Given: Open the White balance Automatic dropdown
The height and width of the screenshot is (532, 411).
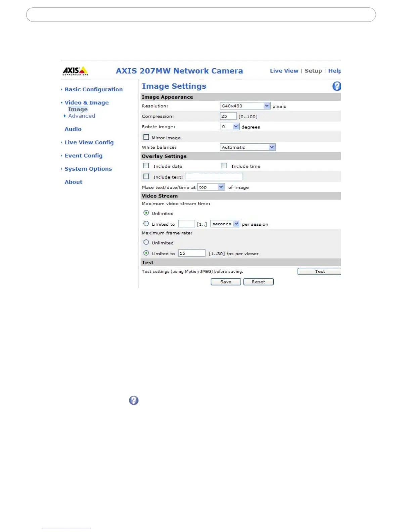Looking at the screenshot, I should pyautogui.click(x=248, y=147).
